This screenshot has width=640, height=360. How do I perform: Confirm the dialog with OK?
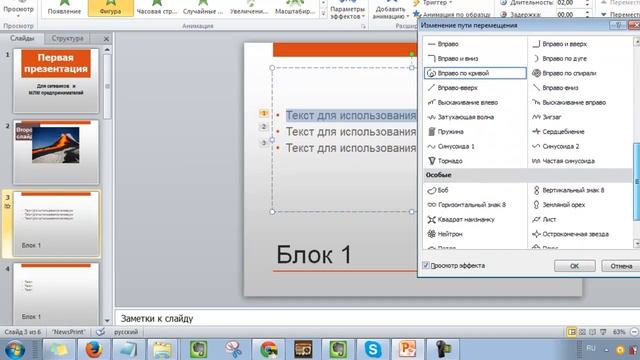[x=574, y=266]
